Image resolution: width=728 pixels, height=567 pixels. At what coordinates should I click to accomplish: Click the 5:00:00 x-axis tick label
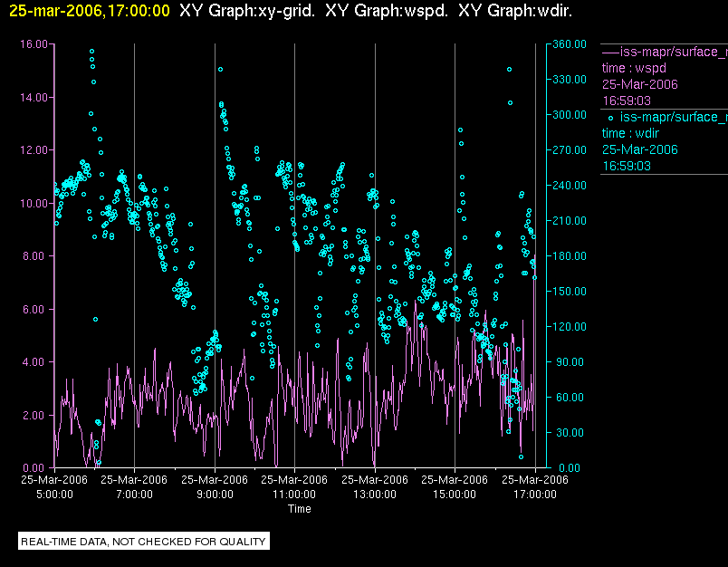[54, 495]
